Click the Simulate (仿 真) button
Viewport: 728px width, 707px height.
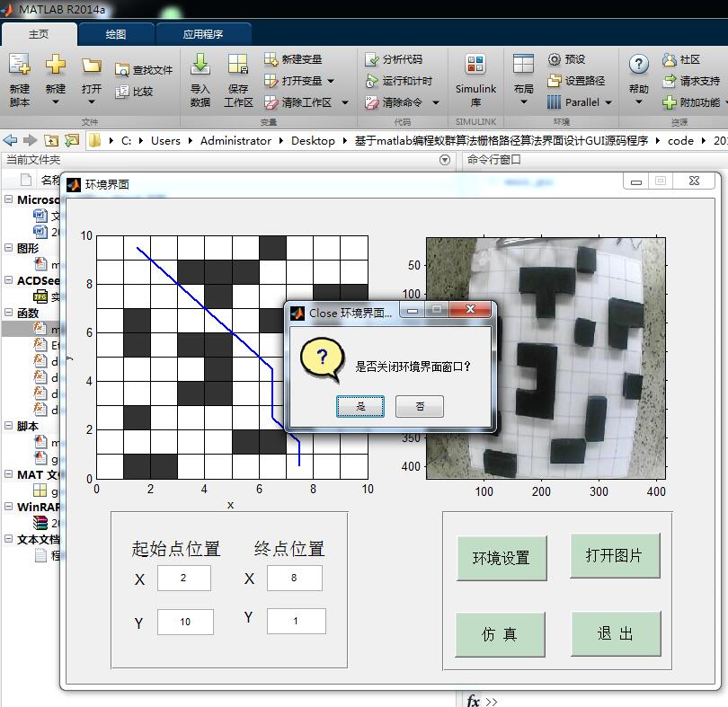(x=500, y=633)
